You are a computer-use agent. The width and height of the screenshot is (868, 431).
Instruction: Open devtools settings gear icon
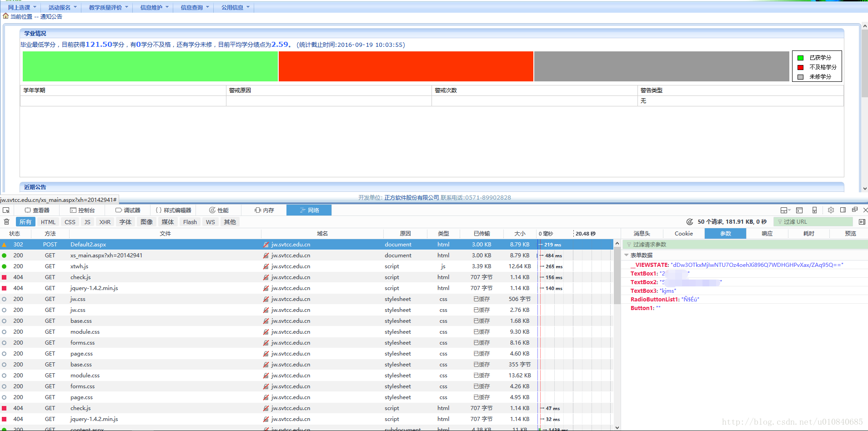tap(831, 210)
